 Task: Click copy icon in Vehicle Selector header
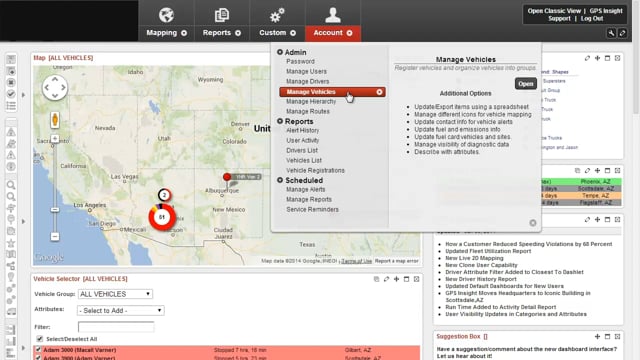[x=376, y=279]
